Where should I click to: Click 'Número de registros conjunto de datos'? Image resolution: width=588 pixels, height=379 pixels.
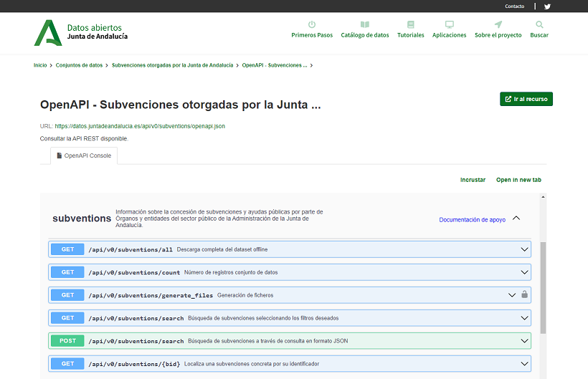coord(231,272)
